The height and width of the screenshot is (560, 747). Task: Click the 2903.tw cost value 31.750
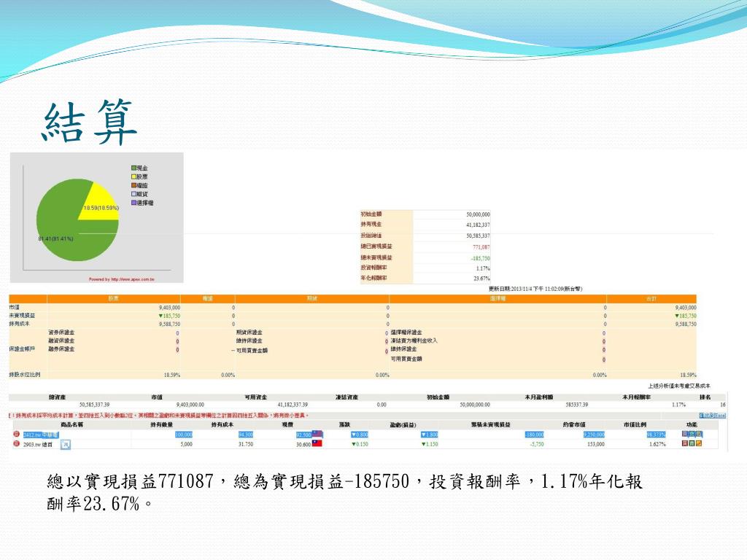point(246,444)
